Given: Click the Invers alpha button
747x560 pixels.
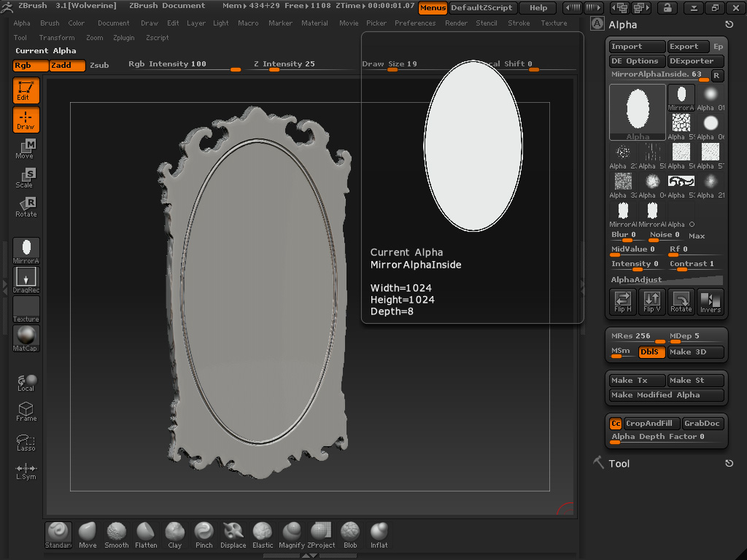Looking at the screenshot, I should tap(711, 301).
